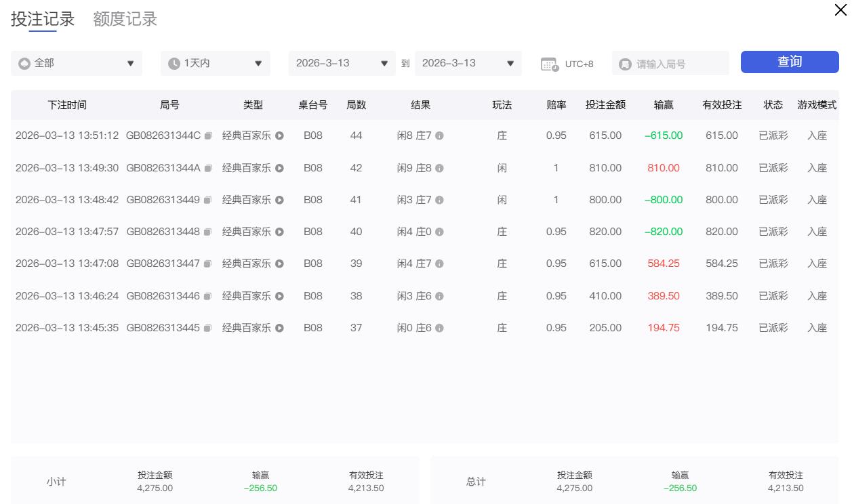Close the betting records dialog
The image size is (852, 504).
click(x=839, y=9)
